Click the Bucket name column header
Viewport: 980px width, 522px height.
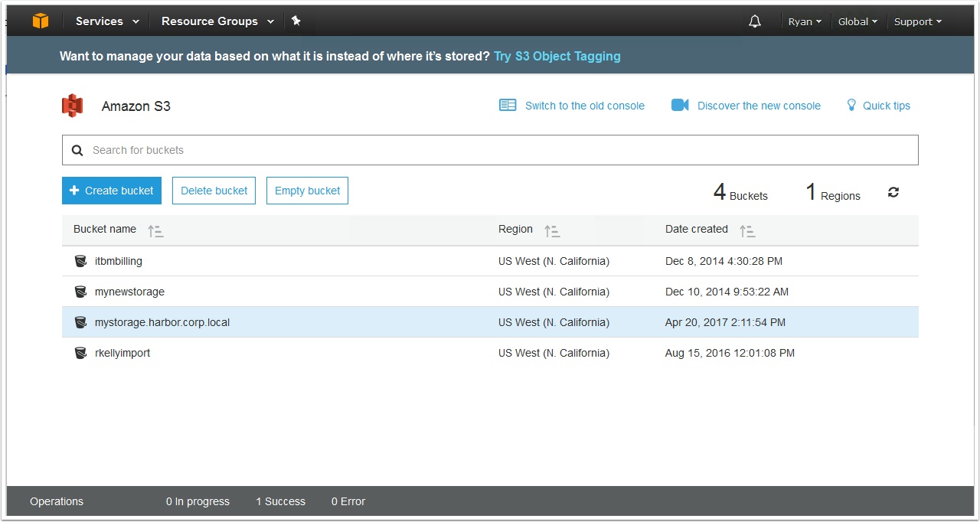[105, 229]
